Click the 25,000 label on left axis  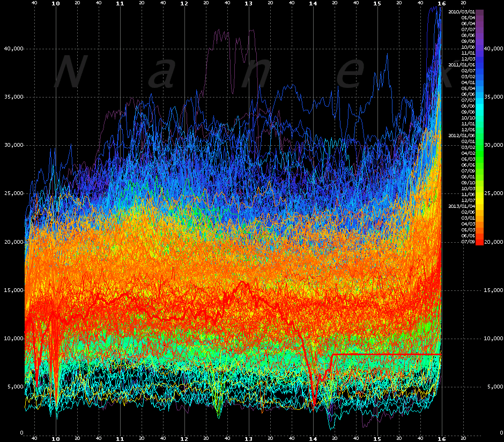pyautogui.click(x=13, y=193)
